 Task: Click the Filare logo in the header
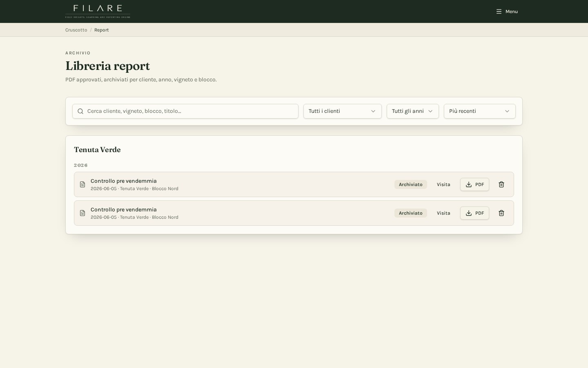98,11
